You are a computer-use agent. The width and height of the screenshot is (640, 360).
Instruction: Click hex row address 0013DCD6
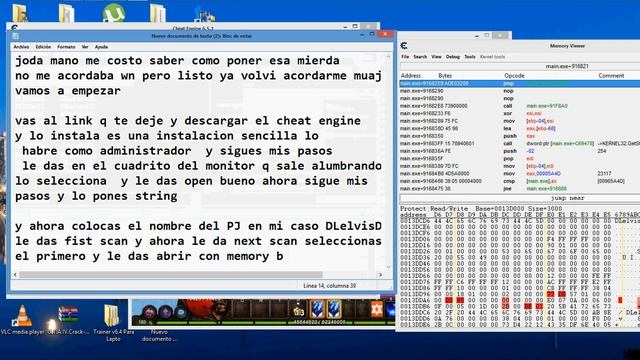(415, 221)
